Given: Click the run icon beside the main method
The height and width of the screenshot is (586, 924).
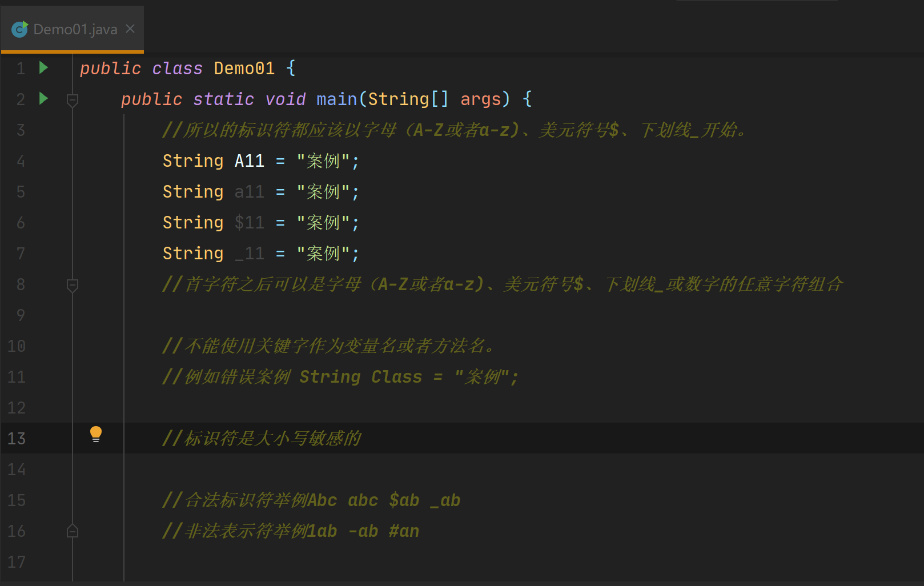Looking at the screenshot, I should 43,99.
